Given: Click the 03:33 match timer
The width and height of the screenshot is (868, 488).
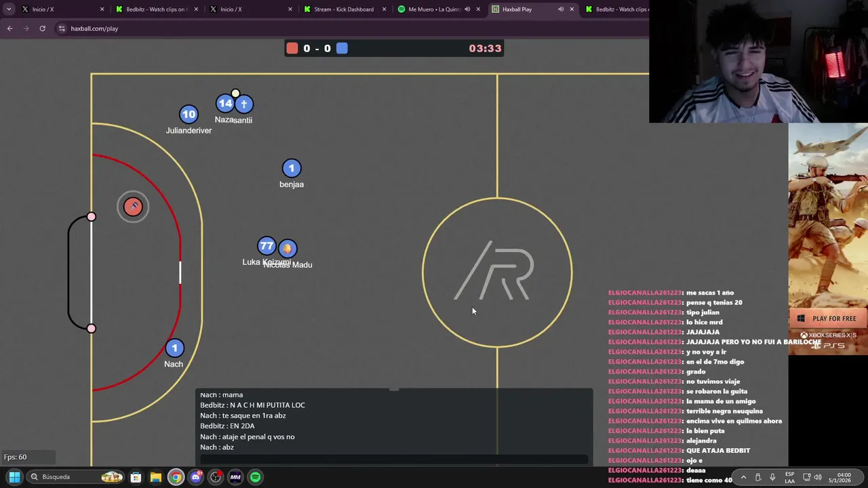Looking at the screenshot, I should (x=485, y=48).
